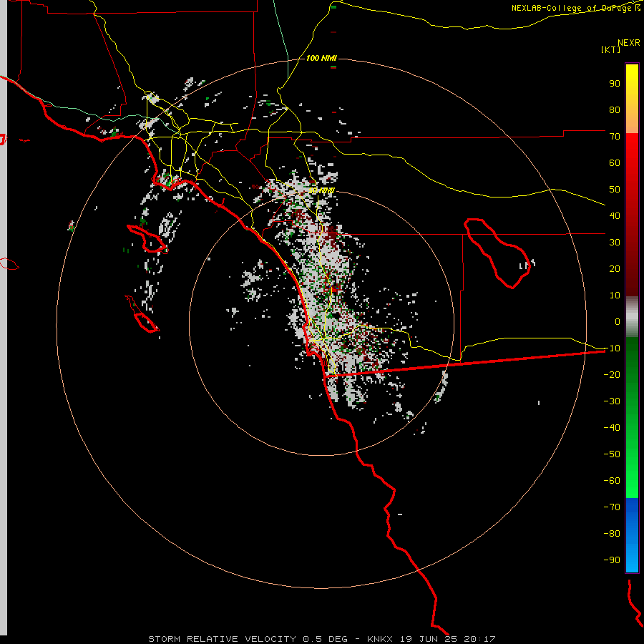Select the -60 label on velocity scale

tap(612, 481)
